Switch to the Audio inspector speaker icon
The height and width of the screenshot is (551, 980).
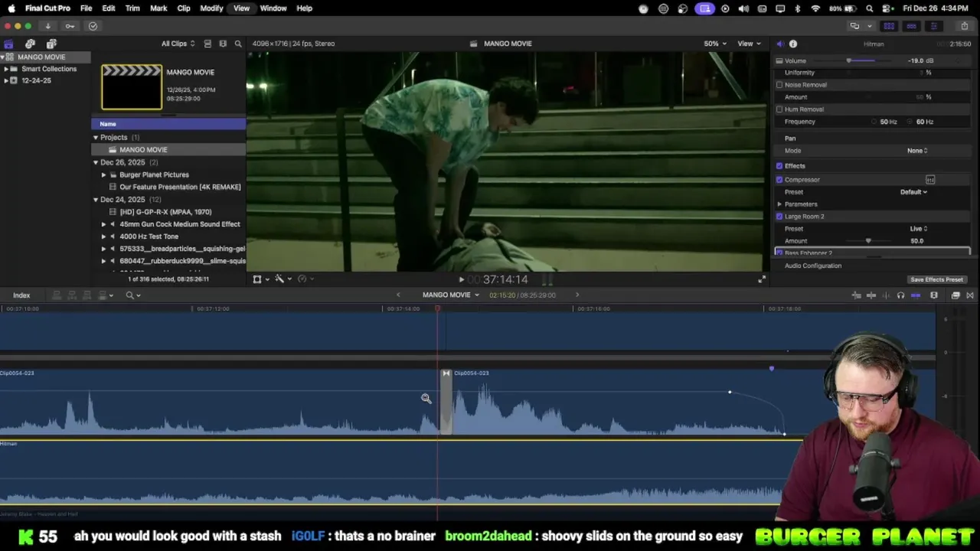pyautogui.click(x=779, y=44)
